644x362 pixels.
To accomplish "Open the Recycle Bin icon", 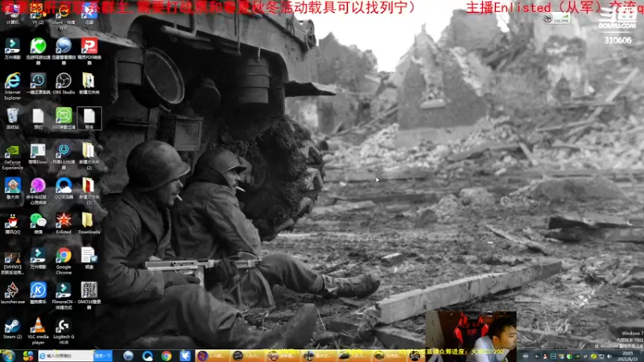I will [12, 118].
